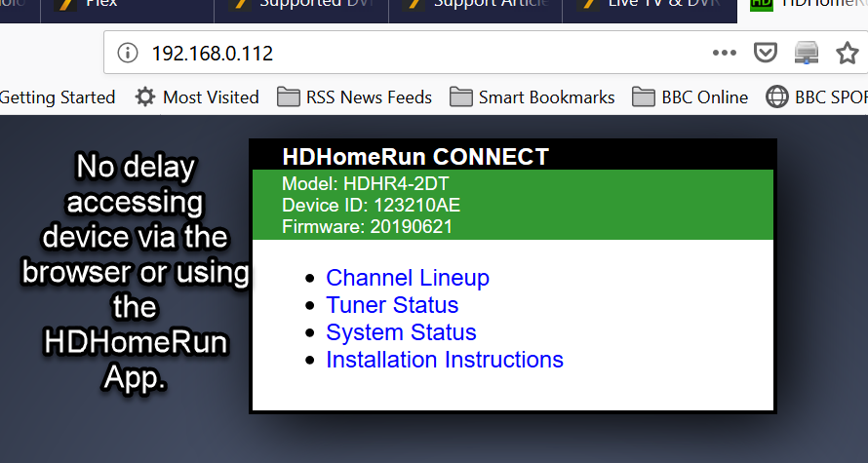Click the Save to Pocket icon
Viewport: 868px width, 463px height.
pyautogui.click(x=766, y=53)
